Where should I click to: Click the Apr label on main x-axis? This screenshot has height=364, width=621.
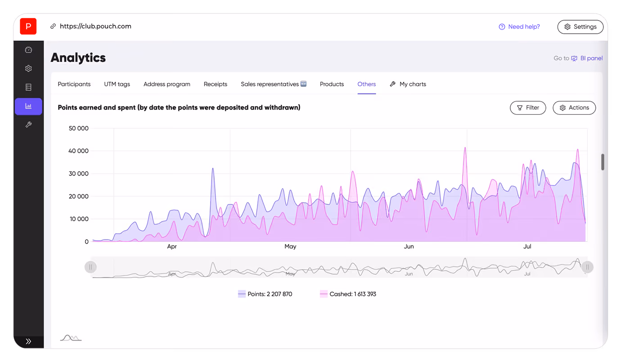click(x=172, y=247)
